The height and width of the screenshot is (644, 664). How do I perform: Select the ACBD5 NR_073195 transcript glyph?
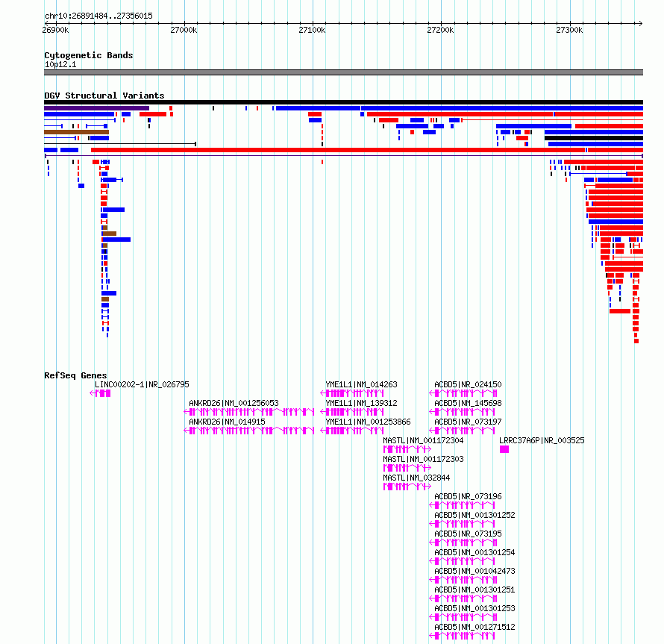[x=463, y=543]
